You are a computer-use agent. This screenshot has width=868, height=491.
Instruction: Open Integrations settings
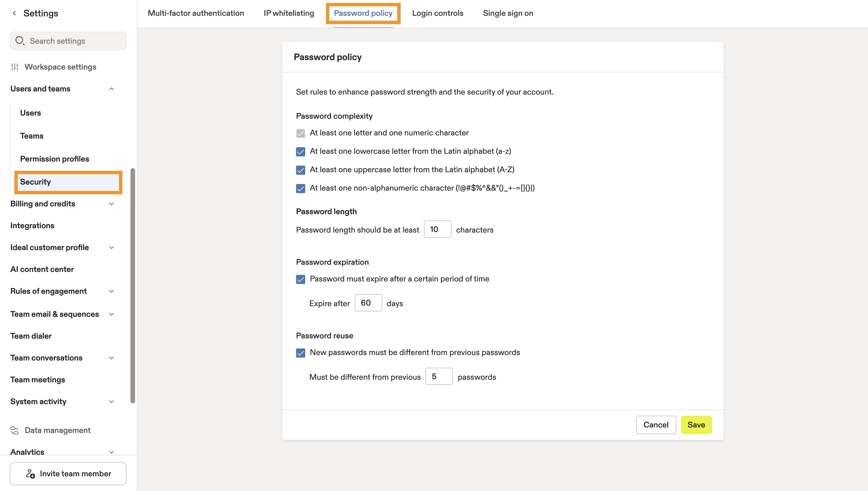click(x=32, y=225)
